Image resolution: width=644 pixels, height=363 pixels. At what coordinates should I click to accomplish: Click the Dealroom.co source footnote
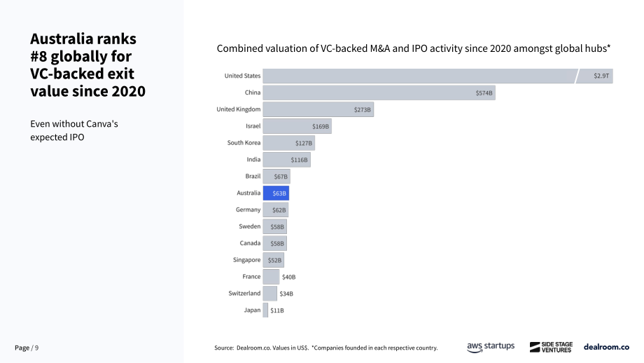coord(326,348)
